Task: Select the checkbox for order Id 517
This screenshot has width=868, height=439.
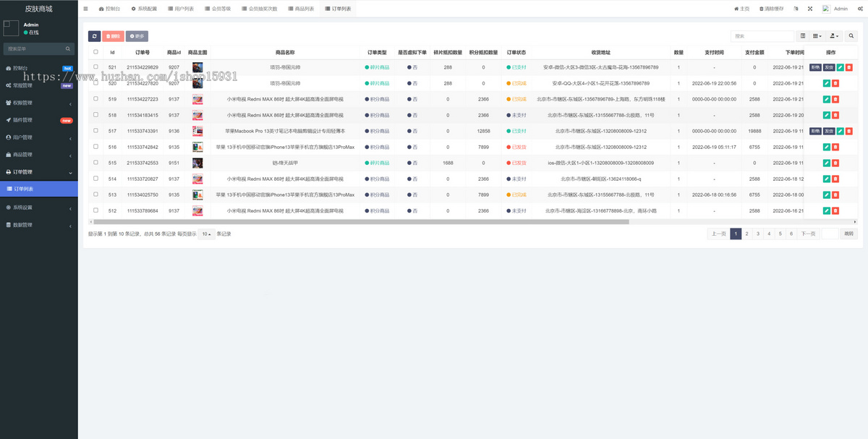Action: click(95, 131)
